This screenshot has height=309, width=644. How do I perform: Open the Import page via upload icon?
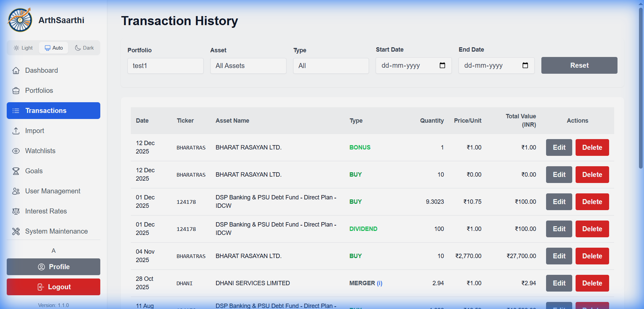(x=16, y=131)
